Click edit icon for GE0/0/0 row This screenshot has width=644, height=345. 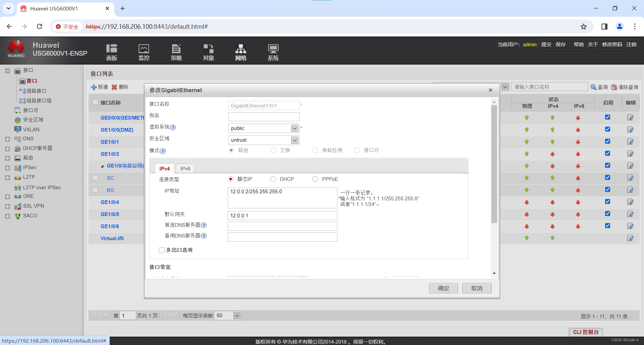pos(630,118)
